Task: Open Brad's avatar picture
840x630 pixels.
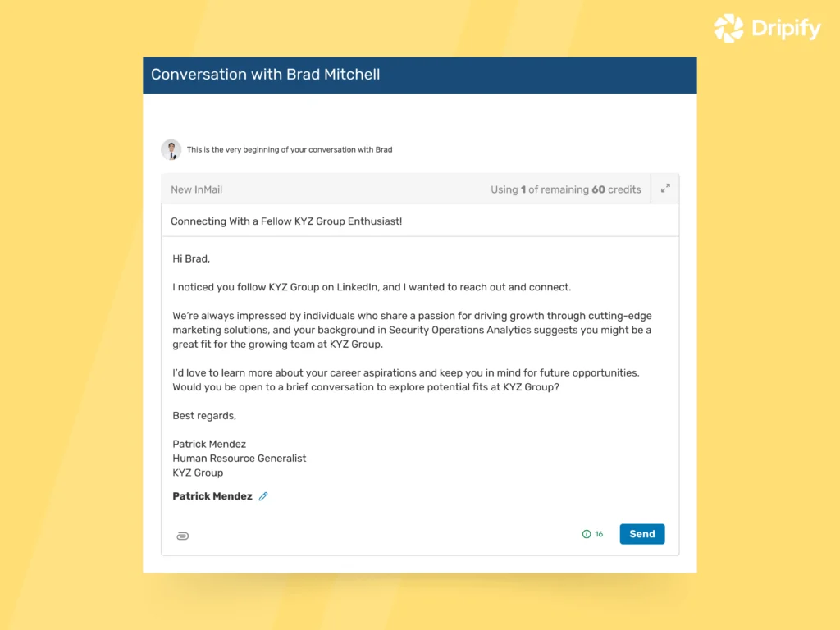Action: [x=171, y=149]
